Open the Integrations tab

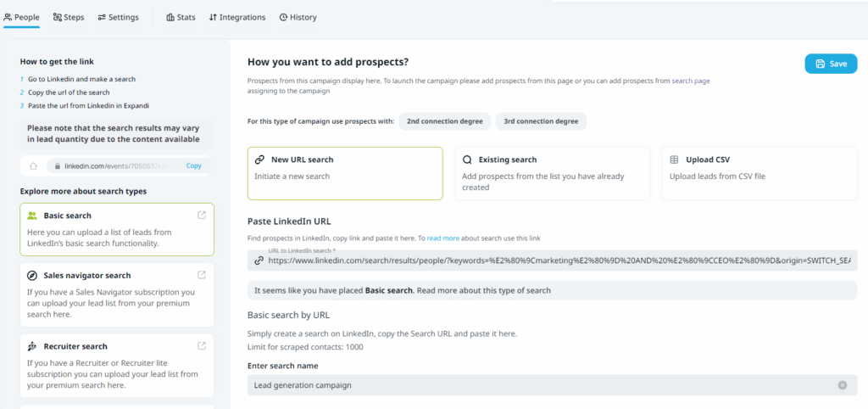pyautogui.click(x=236, y=17)
